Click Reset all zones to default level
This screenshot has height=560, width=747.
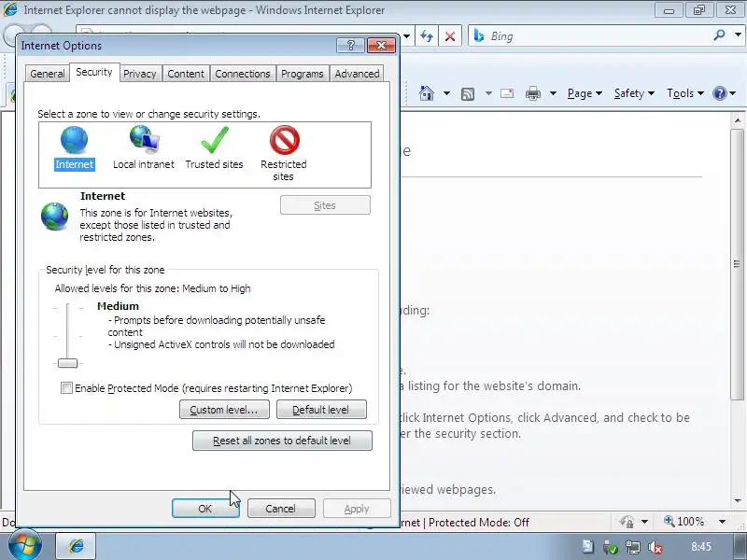coord(282,441)
